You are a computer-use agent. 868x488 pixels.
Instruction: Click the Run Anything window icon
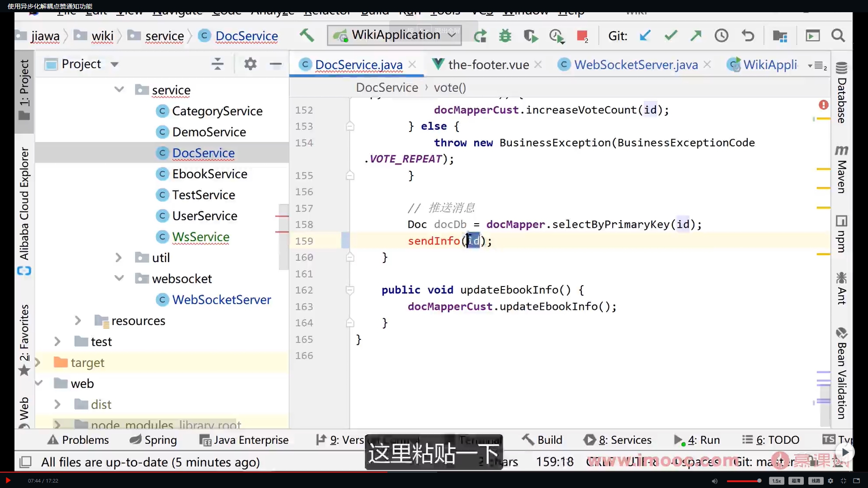point(812,36)
